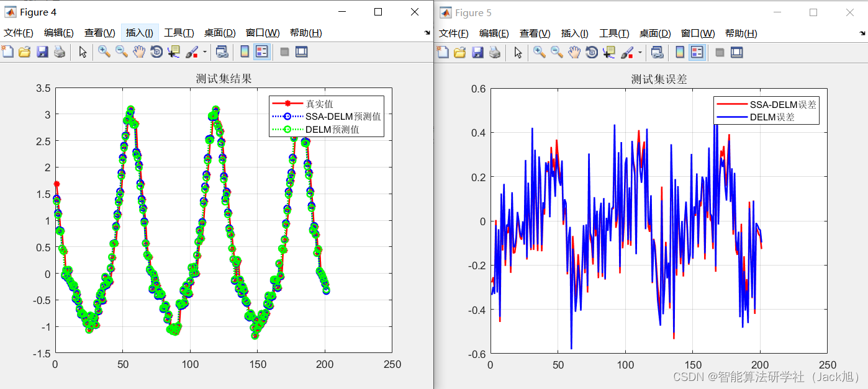Click New Figure icon in Figure 5 toolbar
Image resolution: width=868 pixels, height=389 pixels.
(x=443, y=52)
